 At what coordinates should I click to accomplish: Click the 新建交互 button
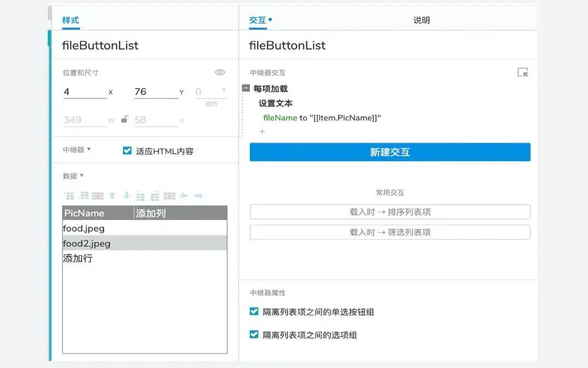(389, 152)
